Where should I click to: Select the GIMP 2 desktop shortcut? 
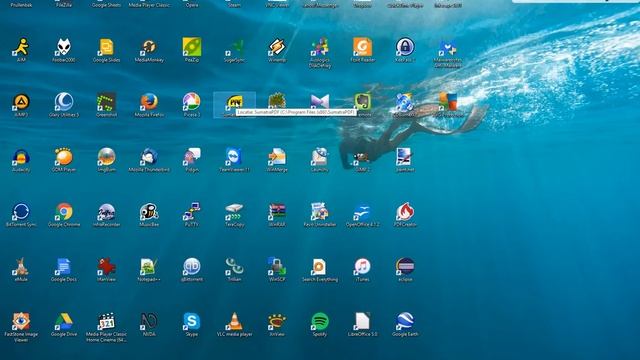362,157
